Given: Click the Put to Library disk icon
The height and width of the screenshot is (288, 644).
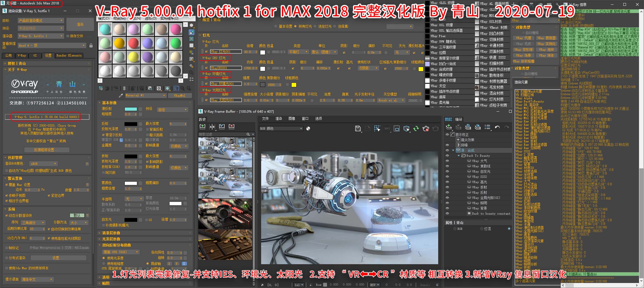Looking at the screenshot, I should (x=150, y=88).
